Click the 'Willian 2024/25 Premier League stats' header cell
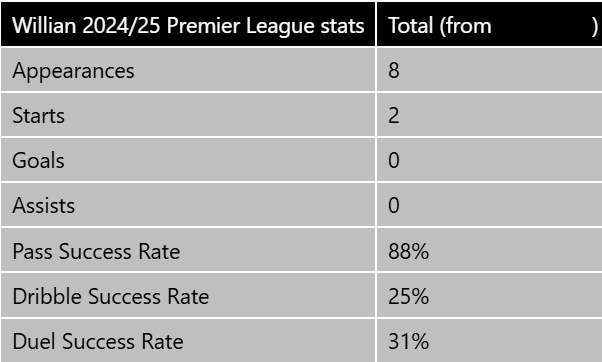 click(188, 24)
